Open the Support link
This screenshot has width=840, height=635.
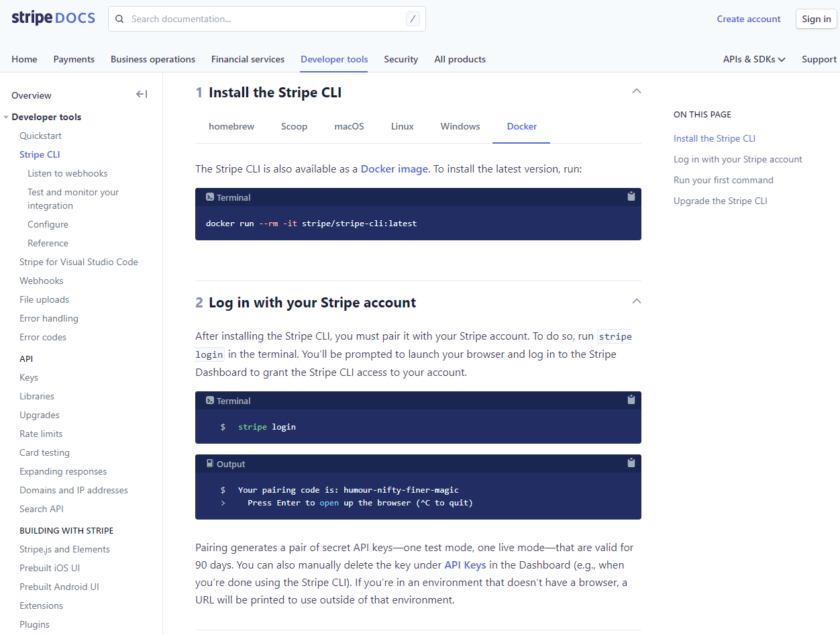tap(819, 59)
